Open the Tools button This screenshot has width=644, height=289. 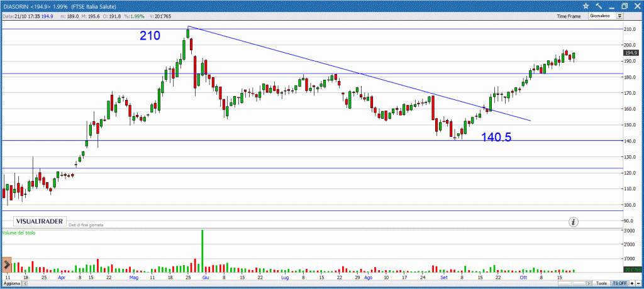[x=602, y=283]
